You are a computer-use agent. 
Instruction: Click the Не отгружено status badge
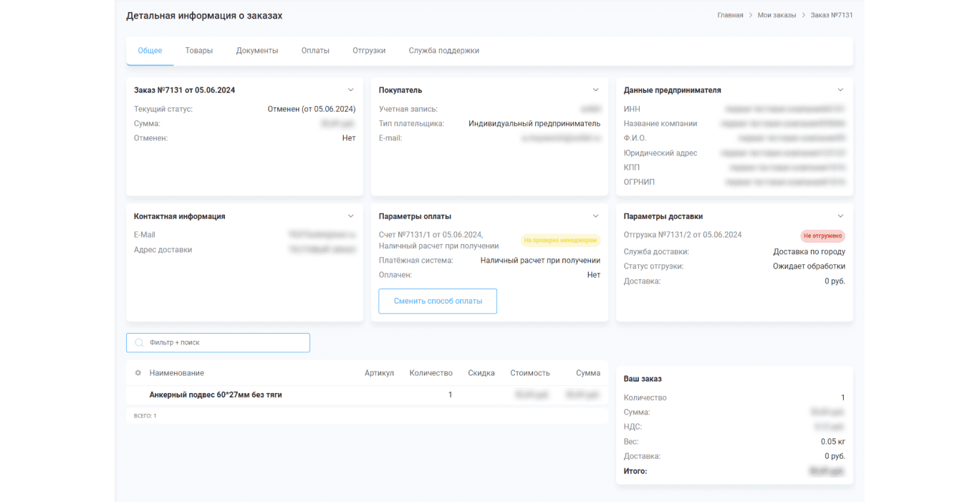pos(822,236)
